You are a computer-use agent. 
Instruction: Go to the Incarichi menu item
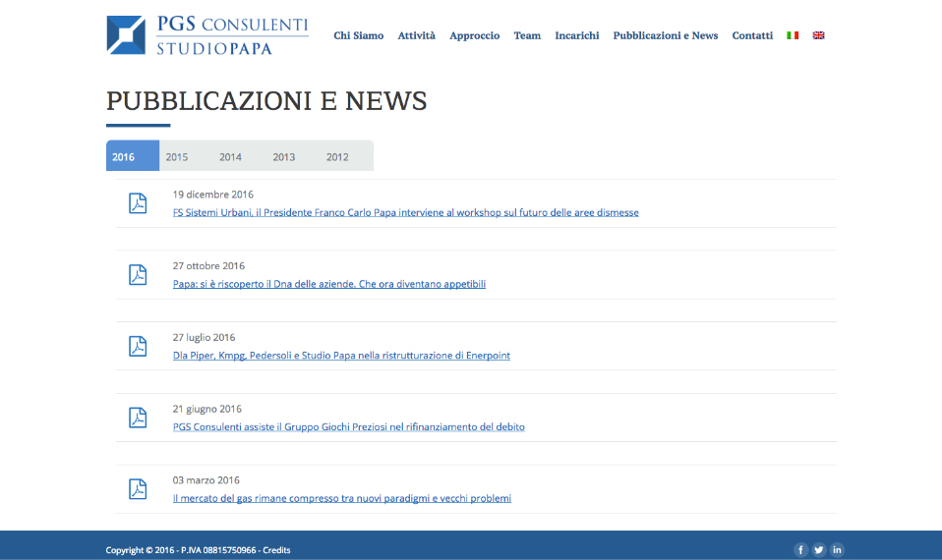click(x=576, y=35)
